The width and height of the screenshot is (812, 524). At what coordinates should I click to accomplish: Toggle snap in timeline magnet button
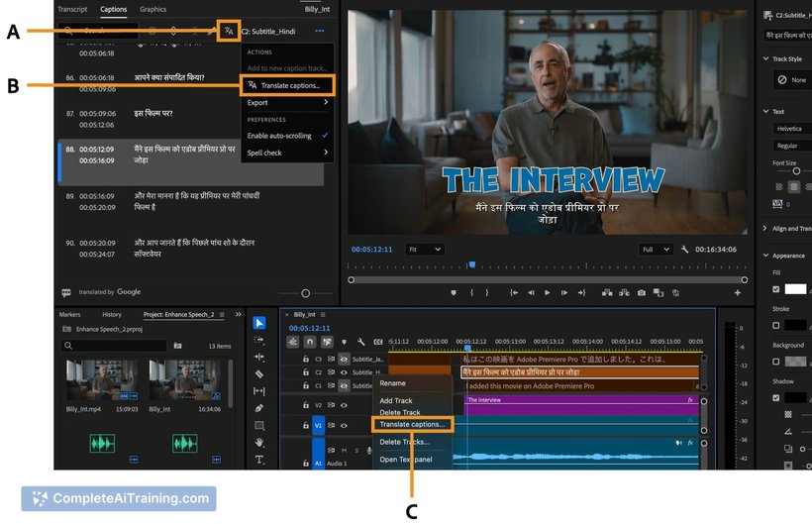point(310,343)
